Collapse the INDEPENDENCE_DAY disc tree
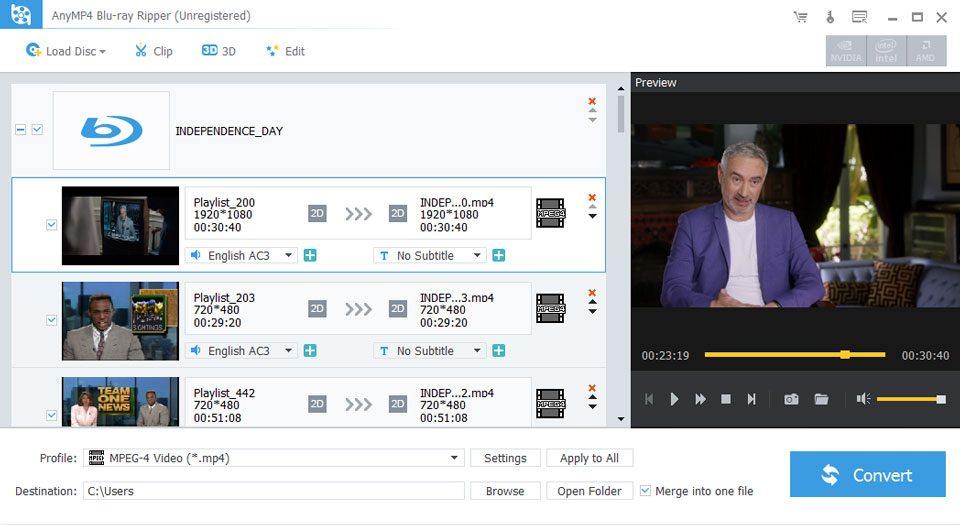The width and height of the screenshot is (960, 525). coord(20,130)
